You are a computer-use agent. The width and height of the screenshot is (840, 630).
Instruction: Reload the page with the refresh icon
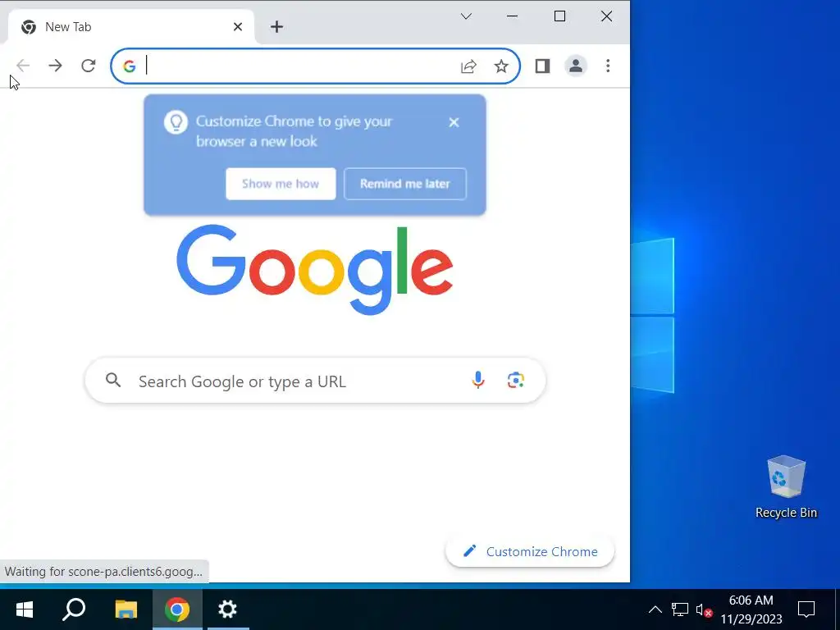(89, 66)
